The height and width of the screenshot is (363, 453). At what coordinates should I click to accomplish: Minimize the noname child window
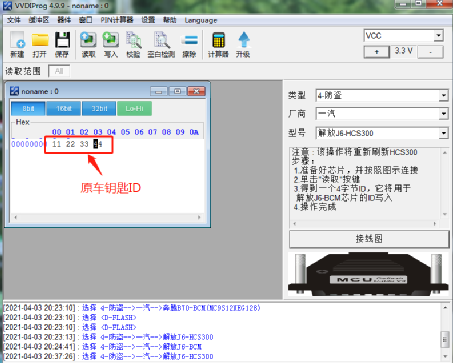click(x=159, y=91)
